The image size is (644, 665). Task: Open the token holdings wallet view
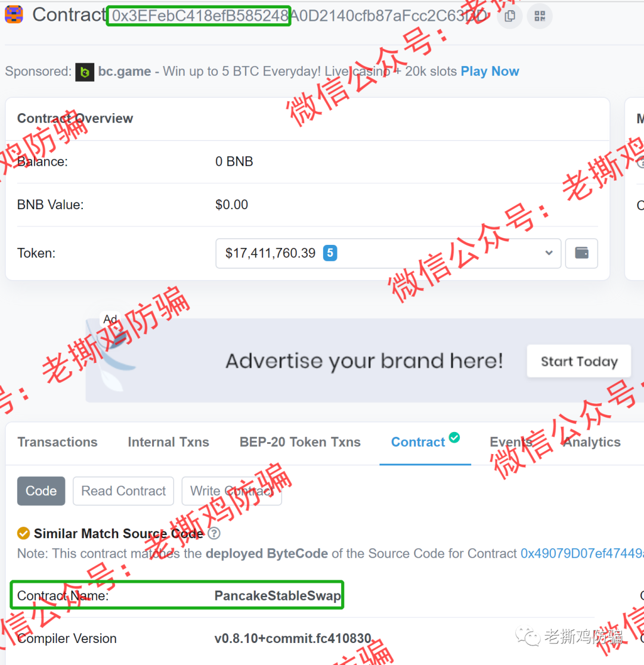point(581,253)
